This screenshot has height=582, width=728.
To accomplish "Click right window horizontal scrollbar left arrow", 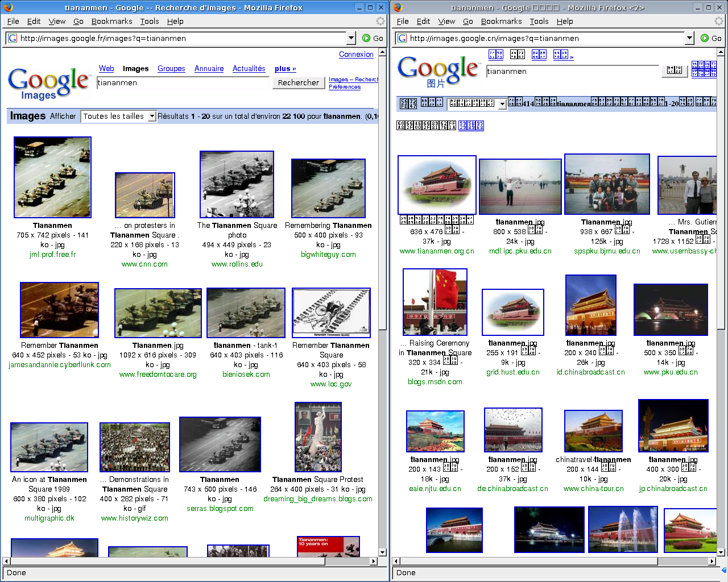I will click(x=396, y=561).
